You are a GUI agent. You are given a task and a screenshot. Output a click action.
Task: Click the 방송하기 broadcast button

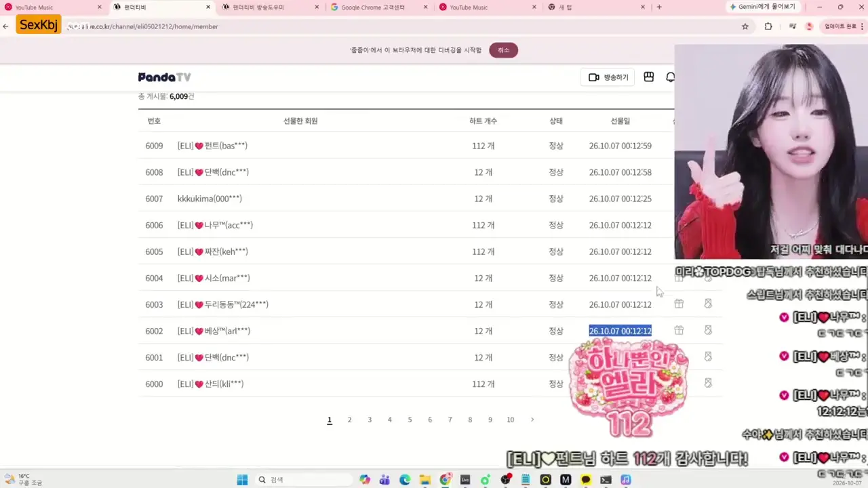[608, 77]
